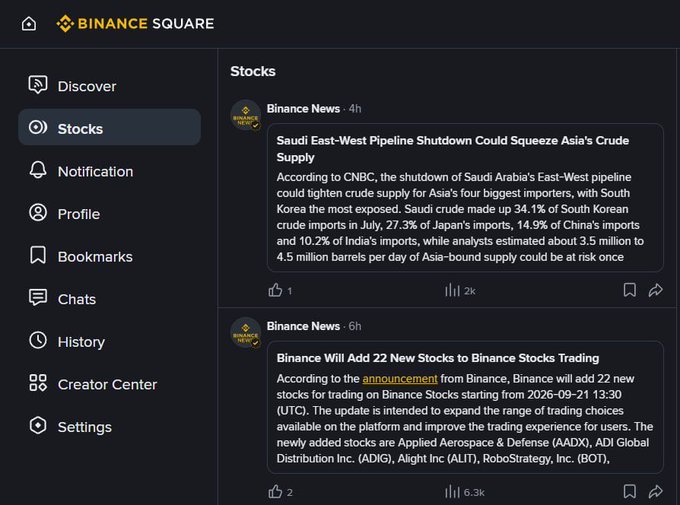
Task: Open the Saudi pipeline article body text
Action: tap(461, 217)
